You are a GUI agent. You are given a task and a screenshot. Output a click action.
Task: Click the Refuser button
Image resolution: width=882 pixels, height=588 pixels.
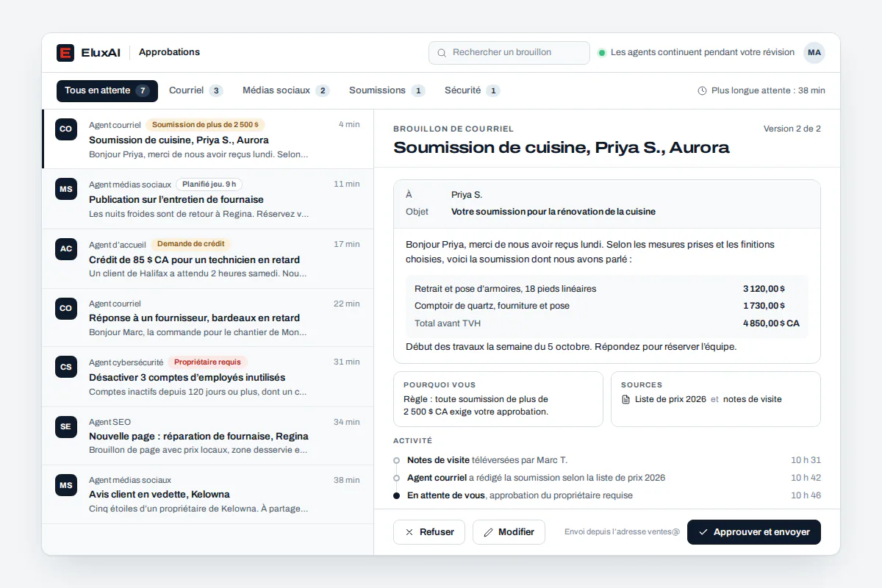(x=429, y=532)
